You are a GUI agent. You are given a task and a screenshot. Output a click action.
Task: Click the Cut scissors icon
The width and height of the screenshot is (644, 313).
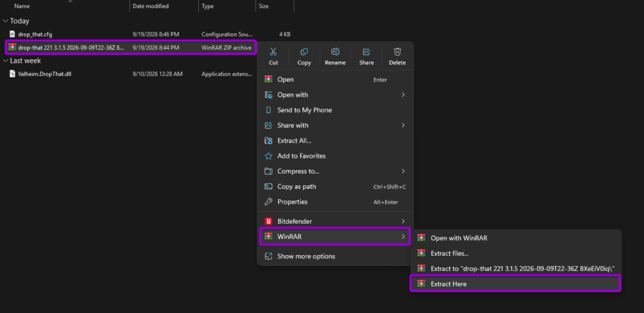273,52
